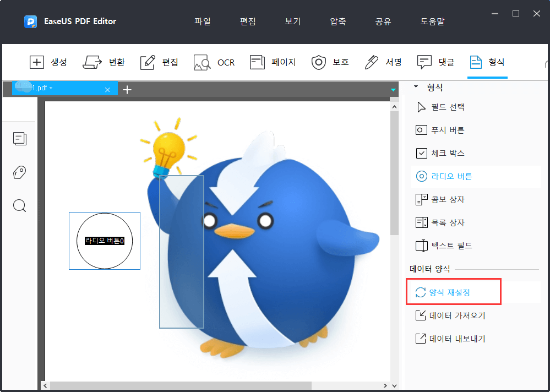Open the page thumbnails panel in sidebar
This screenshot has width=550, height=392.
tap(20, 139)
